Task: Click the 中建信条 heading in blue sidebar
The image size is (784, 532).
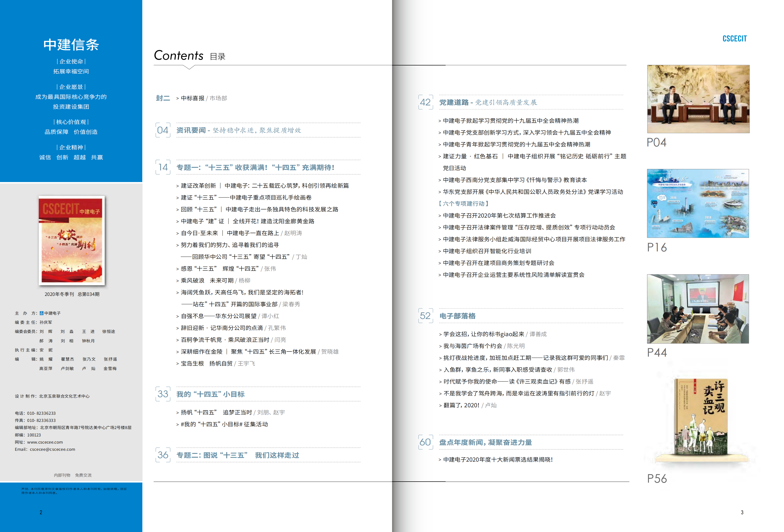Action: [71, 45]
